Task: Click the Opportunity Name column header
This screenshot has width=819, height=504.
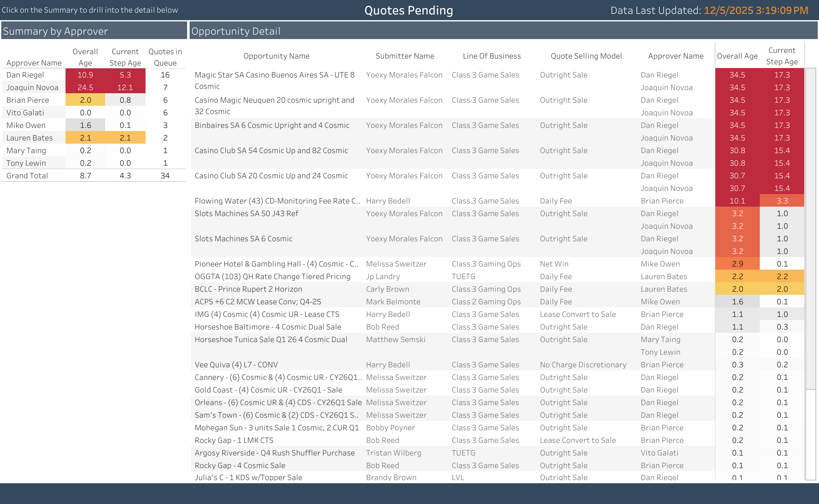Action: click(x=276, y=56)
